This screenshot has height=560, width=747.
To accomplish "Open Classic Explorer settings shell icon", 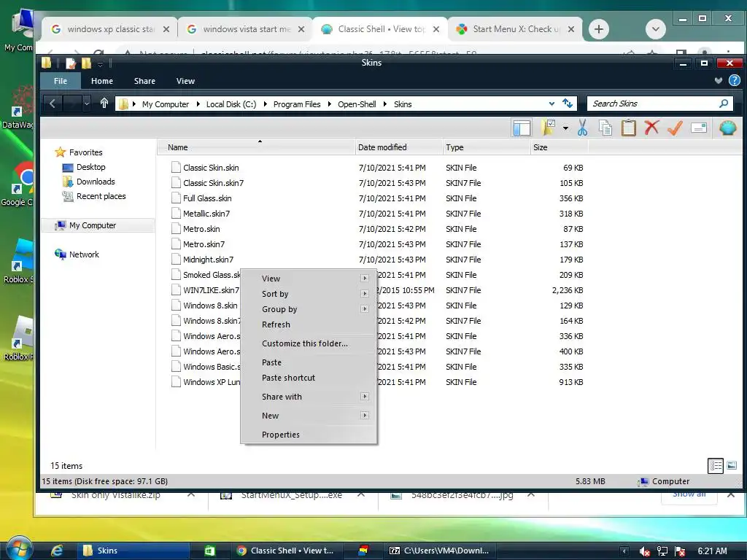I will (727, 128).
